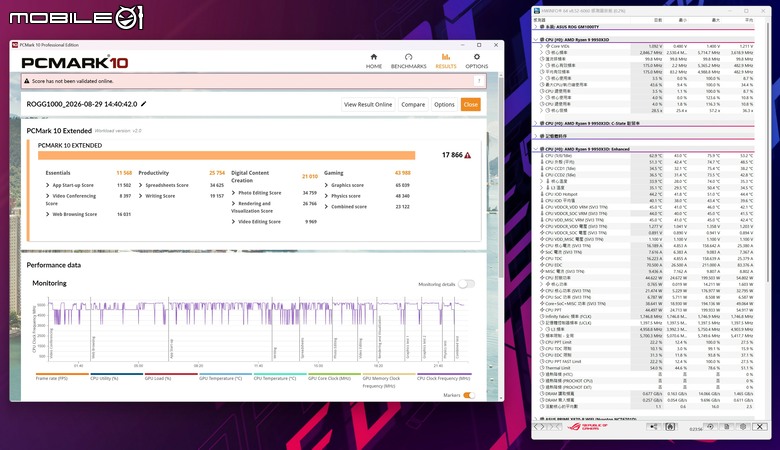Screen dimensions: 780x450
Task: Open the Benchmarks section icon
Action: [x=408, y=57]
